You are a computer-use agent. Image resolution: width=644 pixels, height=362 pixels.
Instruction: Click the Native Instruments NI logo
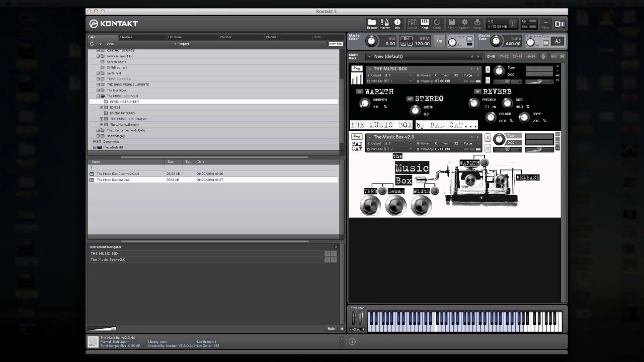tap(560, 24)
